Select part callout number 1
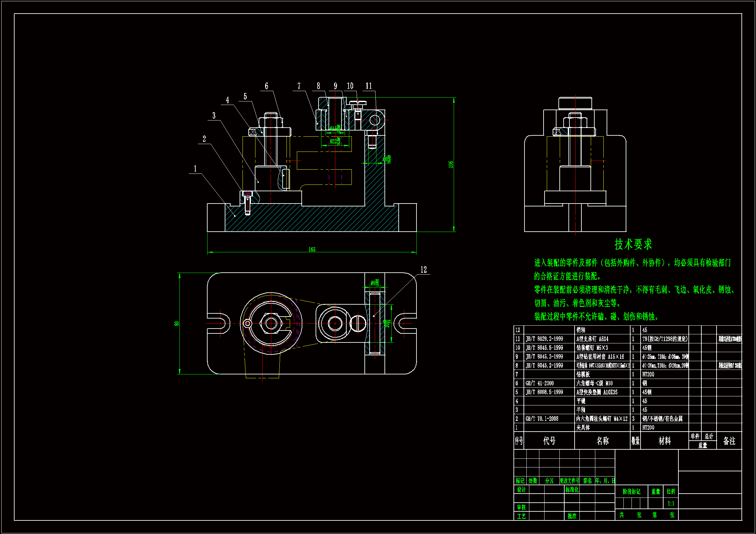756x534 pixels. [195, 169]
